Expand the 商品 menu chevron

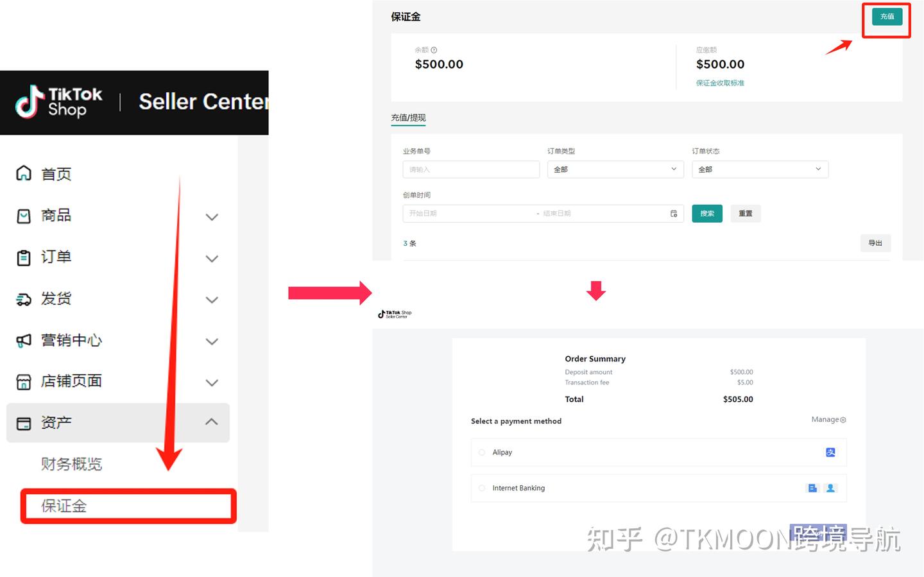click(212, 217)
